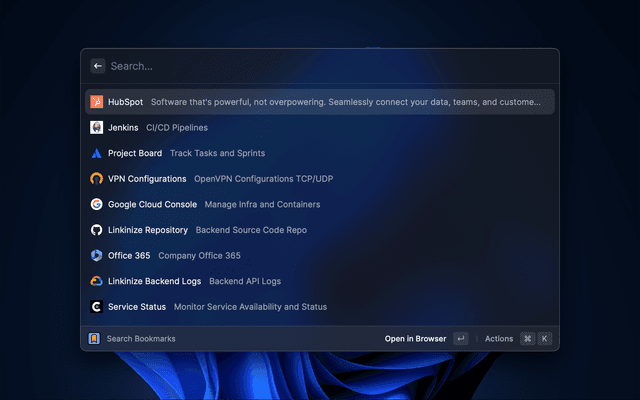Click the Google Cloud Console icon

pos(97,204)
